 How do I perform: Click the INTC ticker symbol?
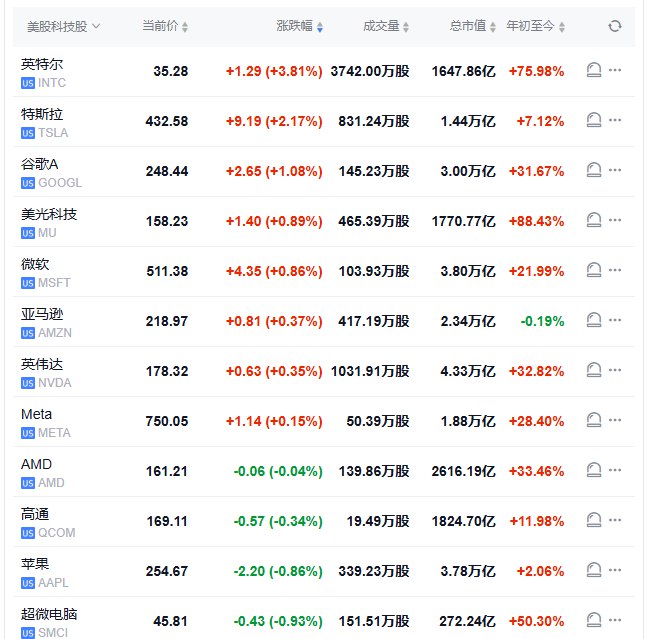tap(52, 83)
